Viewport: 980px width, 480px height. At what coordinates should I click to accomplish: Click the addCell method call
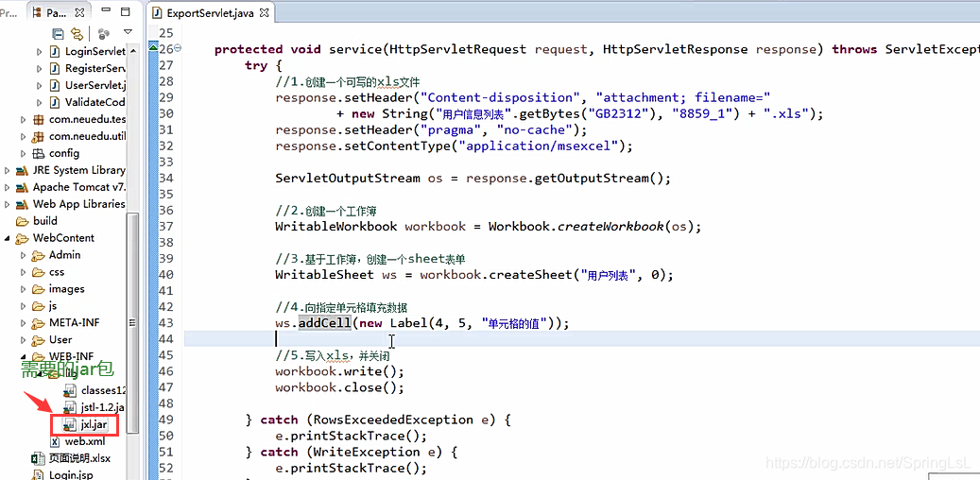[x=324, y=323]
